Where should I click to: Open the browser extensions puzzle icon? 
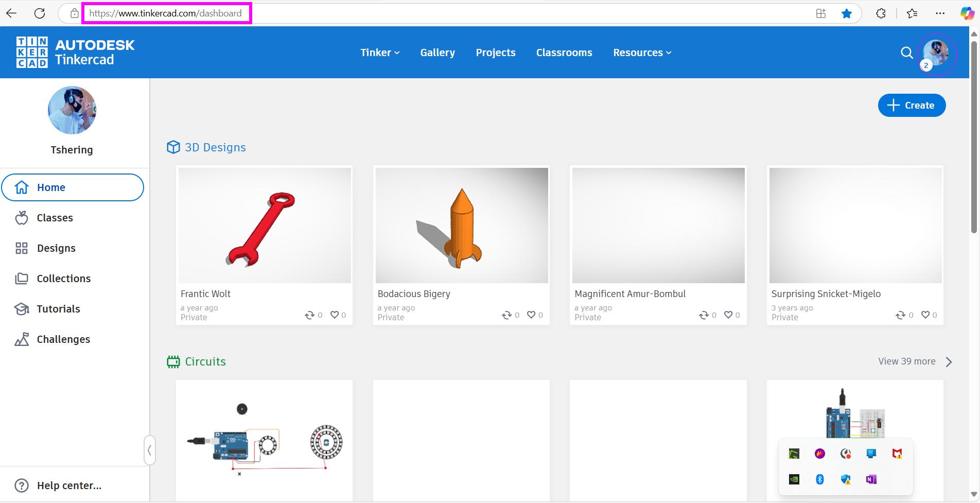click(x=881, y=13)
